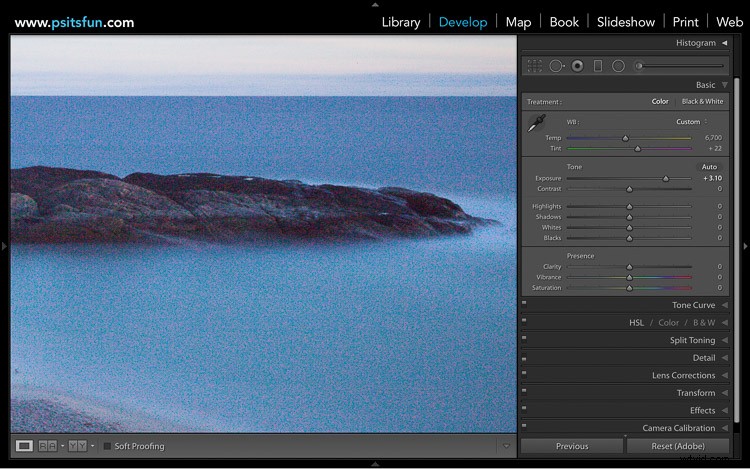Viewport: 750px width, 469px height.
Task: Show the left panel arrow
Action: (4, 246)
